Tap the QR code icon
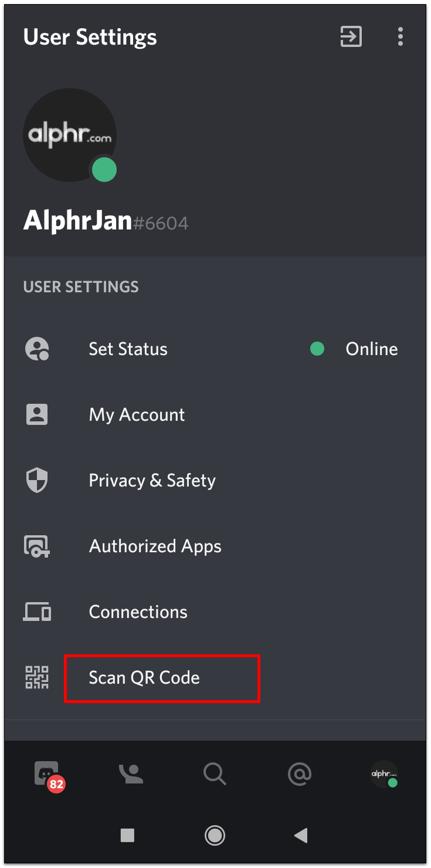Screen dimensions: 431x868 coord(37,678)
